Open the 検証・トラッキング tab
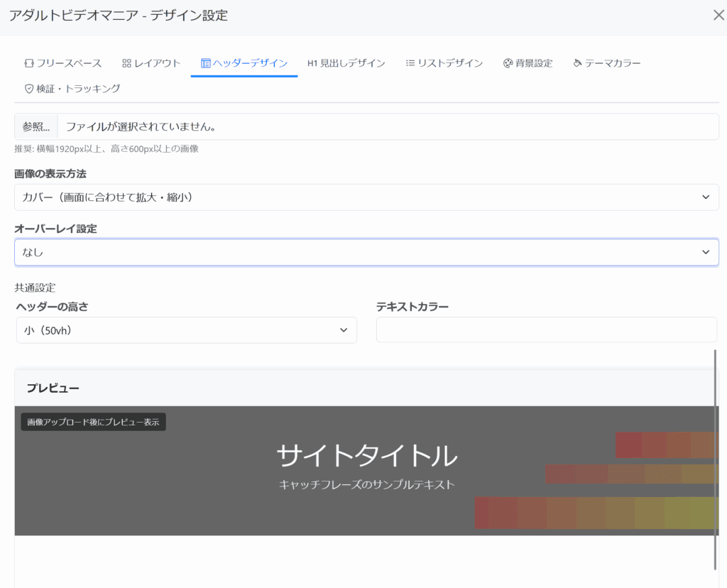The height and width of the screenshot is (588, 727). [x=72, y=89]
